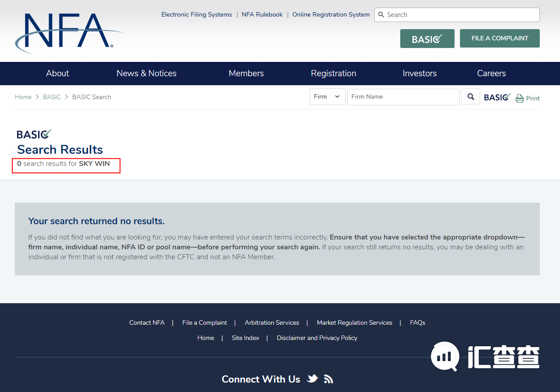Open the News & Notices menu
The height and width of the screenshot is (392, 560).
pyautogui.click(x=146, y=73)
